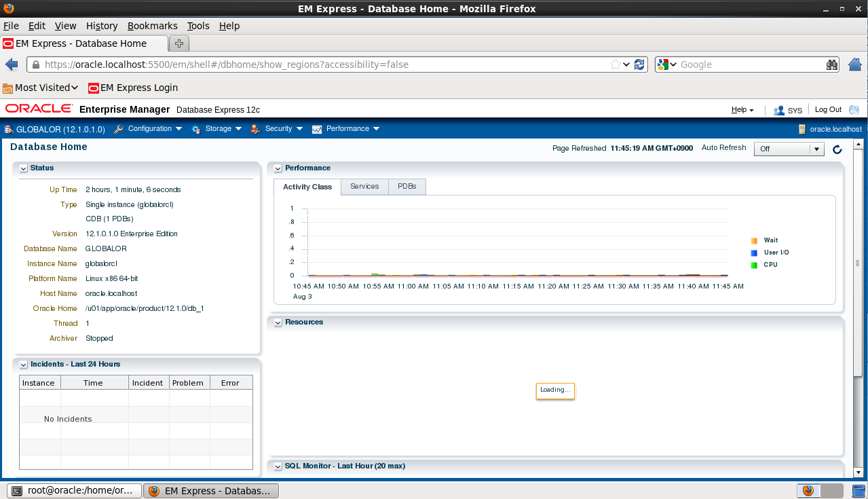
Task: Open the View menu
Action: (66, 26)
